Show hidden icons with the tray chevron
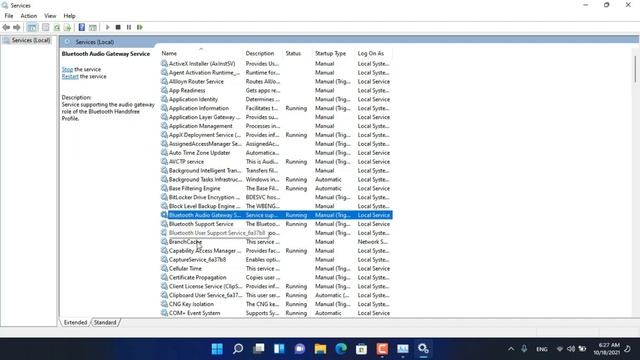 (511, 349)
